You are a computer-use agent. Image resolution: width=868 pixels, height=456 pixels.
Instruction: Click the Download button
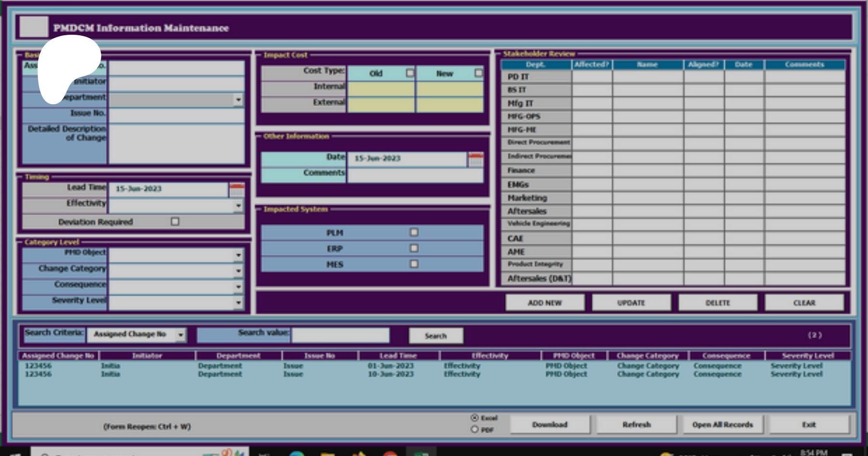coord(550,425)
